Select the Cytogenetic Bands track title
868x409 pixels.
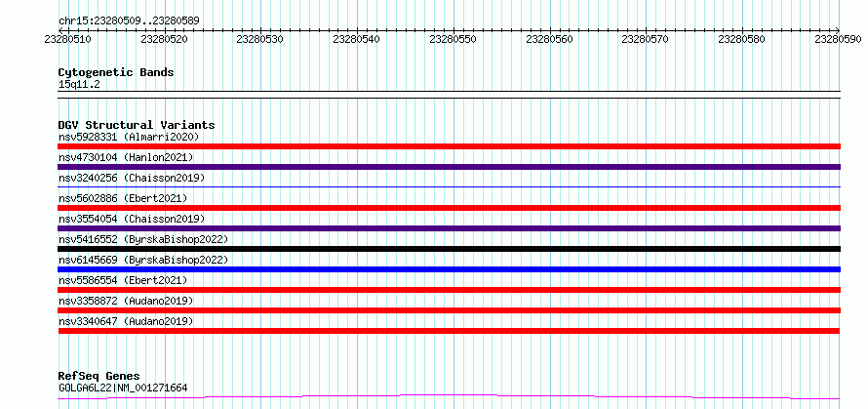coord(116,72)
